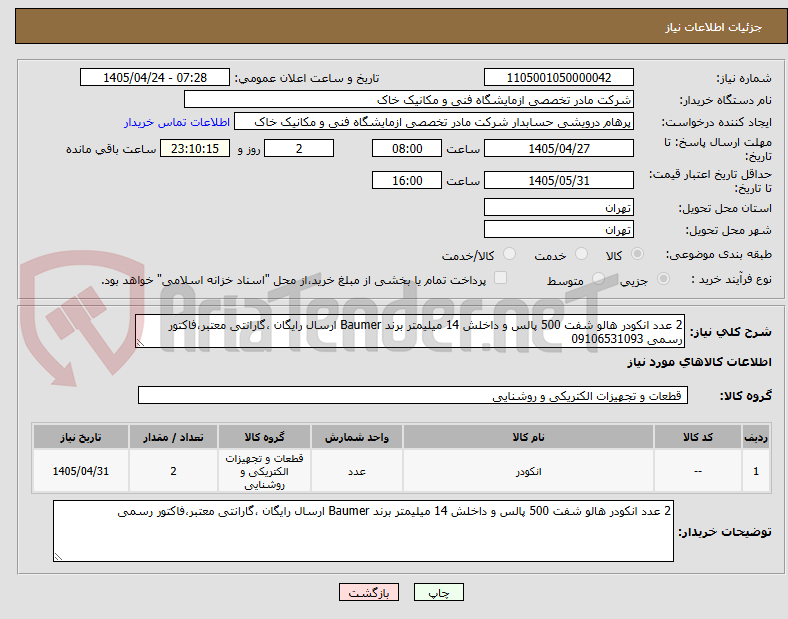Image resolution: width=788 pixels, height=619 pixels.
Task: Click the resize handle of description box
Action: click(x=140, y=343)
